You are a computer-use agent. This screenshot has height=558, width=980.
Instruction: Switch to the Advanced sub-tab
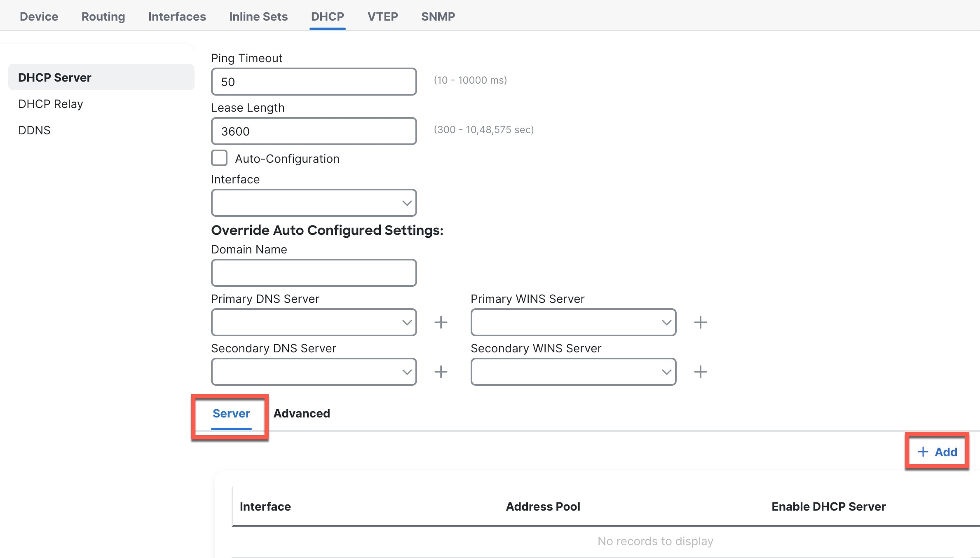302,413
